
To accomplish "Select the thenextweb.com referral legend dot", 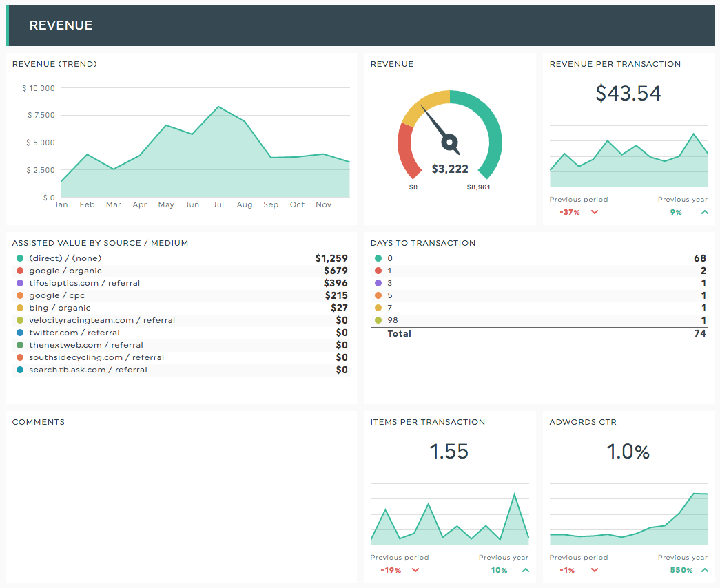I will 20,345.
